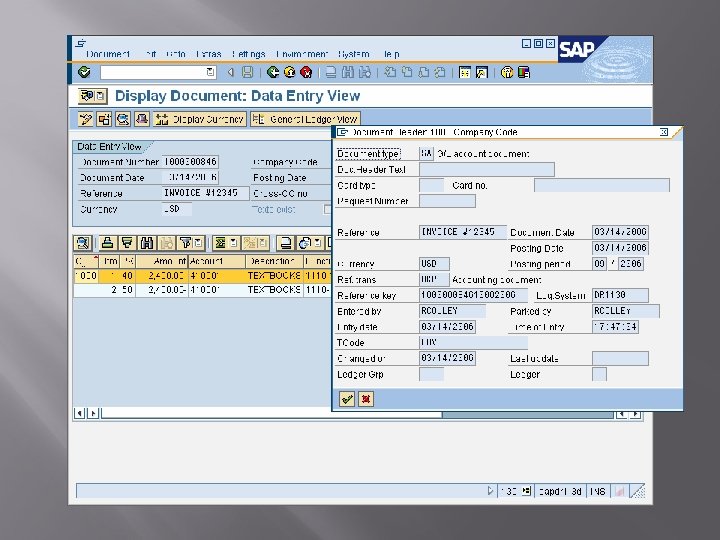The width and height of the screenshot is (720, 540).
Task: Cancel the Document Header dialog with red X
Action: point(366,399)
